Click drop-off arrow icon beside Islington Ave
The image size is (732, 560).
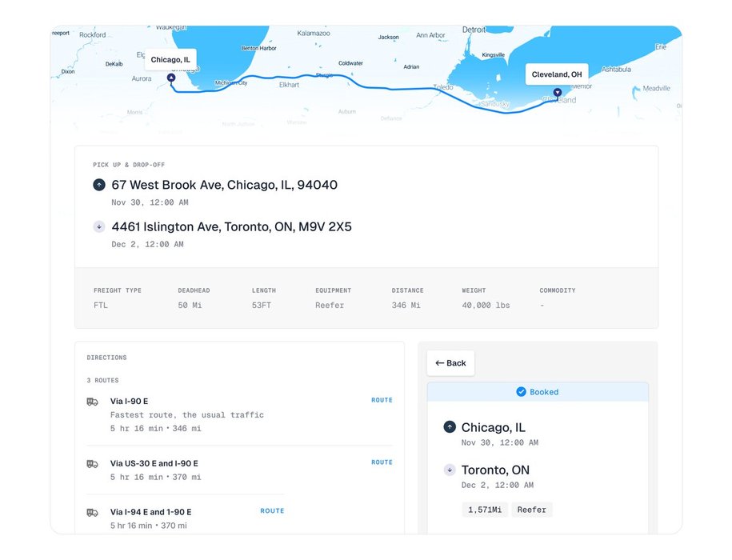click(x=99, y=227)
